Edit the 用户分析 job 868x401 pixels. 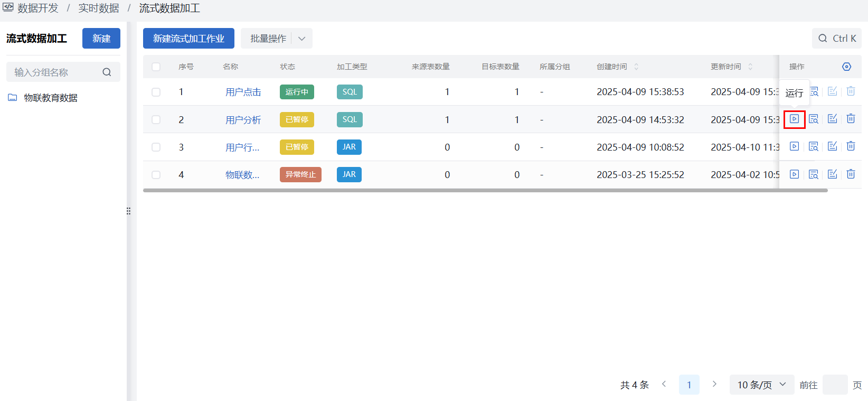click(x=833, y=119)
